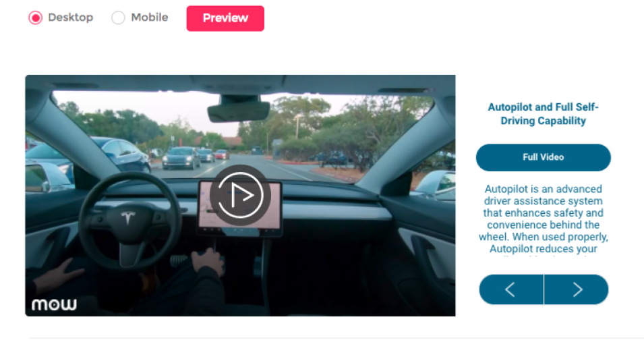Click the Desktop text label

[x=71, y=18]
